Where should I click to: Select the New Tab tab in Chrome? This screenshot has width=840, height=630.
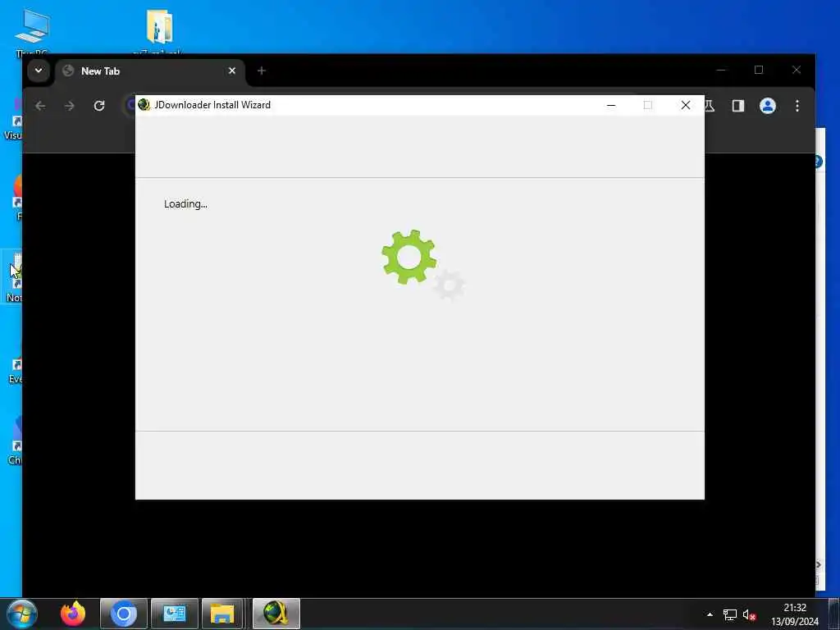[150, 71]
